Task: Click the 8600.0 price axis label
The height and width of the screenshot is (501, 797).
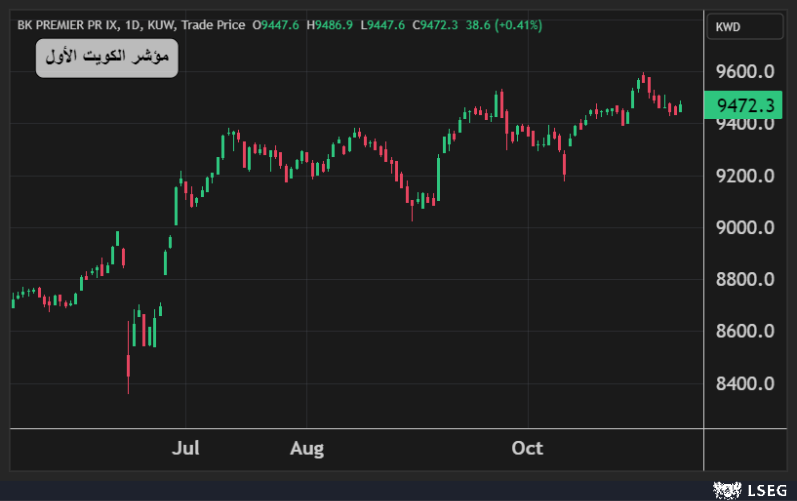Action: click(x=745, y=331)
